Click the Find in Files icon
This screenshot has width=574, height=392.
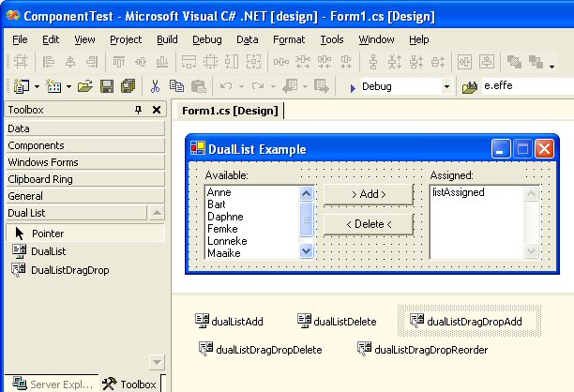(x=470, y=87)
